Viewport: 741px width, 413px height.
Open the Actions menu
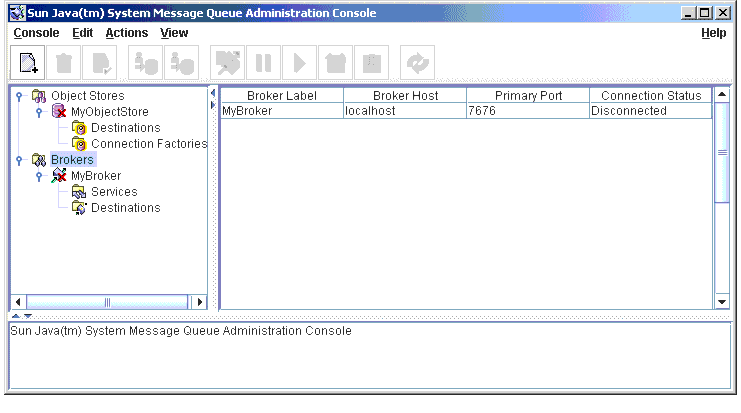click(x=127, y=33)
